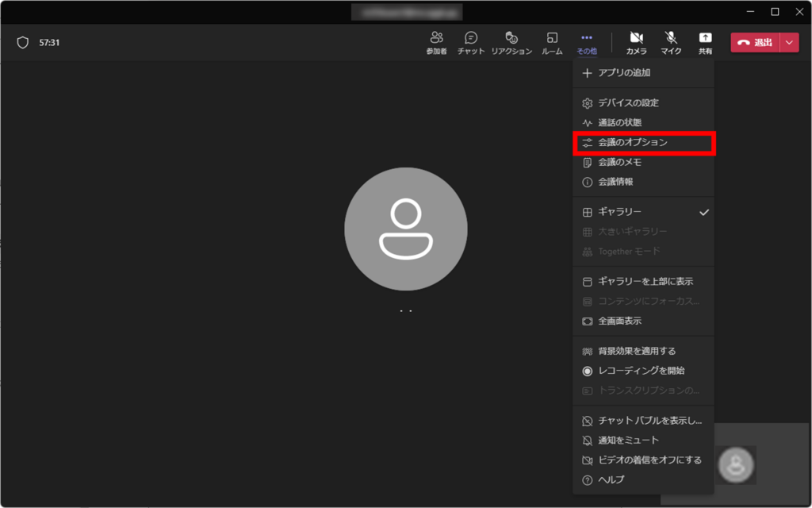Click the その他 more options icon
The image size is (812, 508).
click(x=587, y=42)
